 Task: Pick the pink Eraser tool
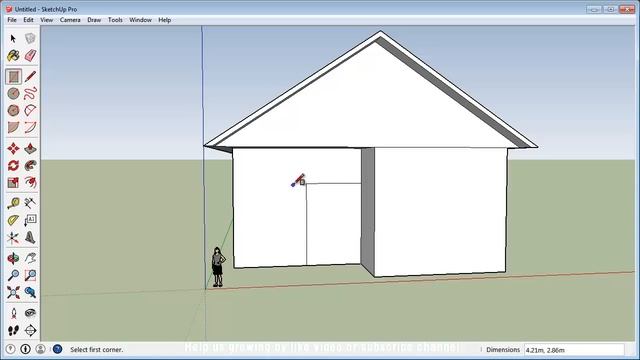click(x=30, y=56)
